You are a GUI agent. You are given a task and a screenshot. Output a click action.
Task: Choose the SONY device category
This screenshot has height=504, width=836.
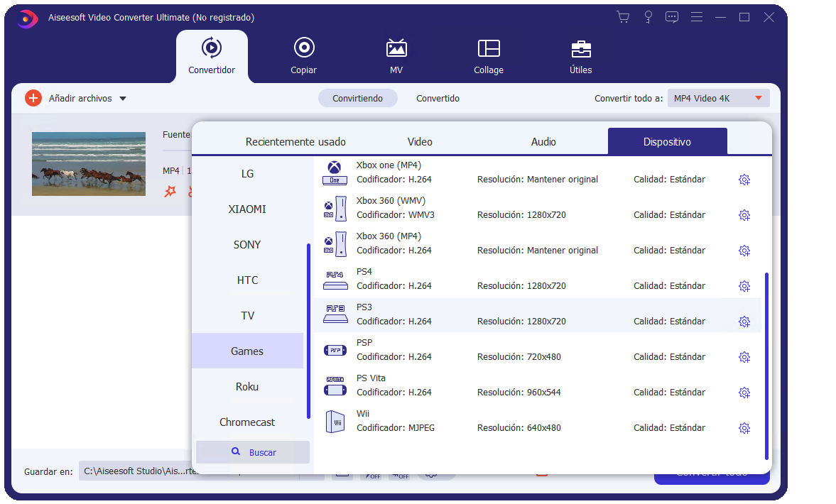tap(247, 244)
